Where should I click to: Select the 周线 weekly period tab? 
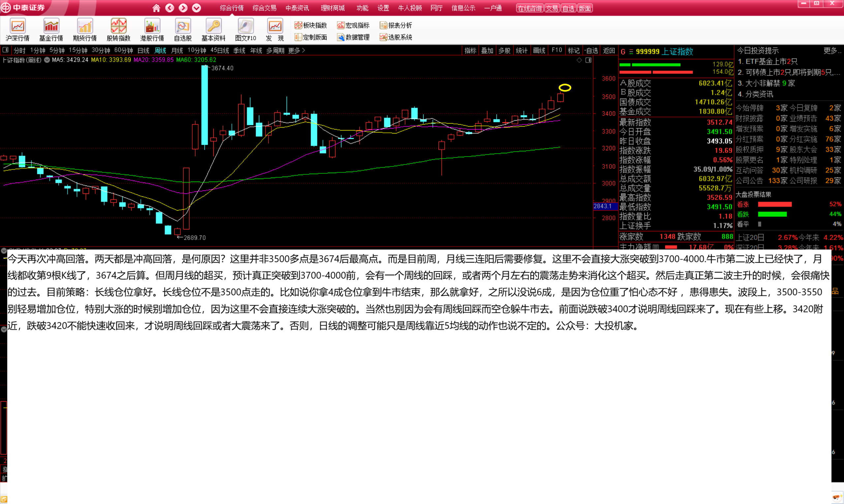coord(160,50)
